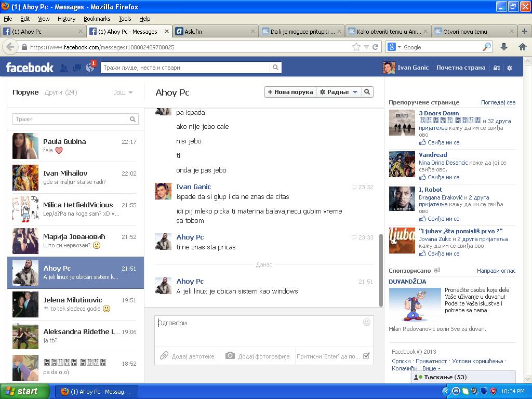Expand the Ћаскање (53) chat bar
This screenshot has width=532, height=399.
coord(463,377)
